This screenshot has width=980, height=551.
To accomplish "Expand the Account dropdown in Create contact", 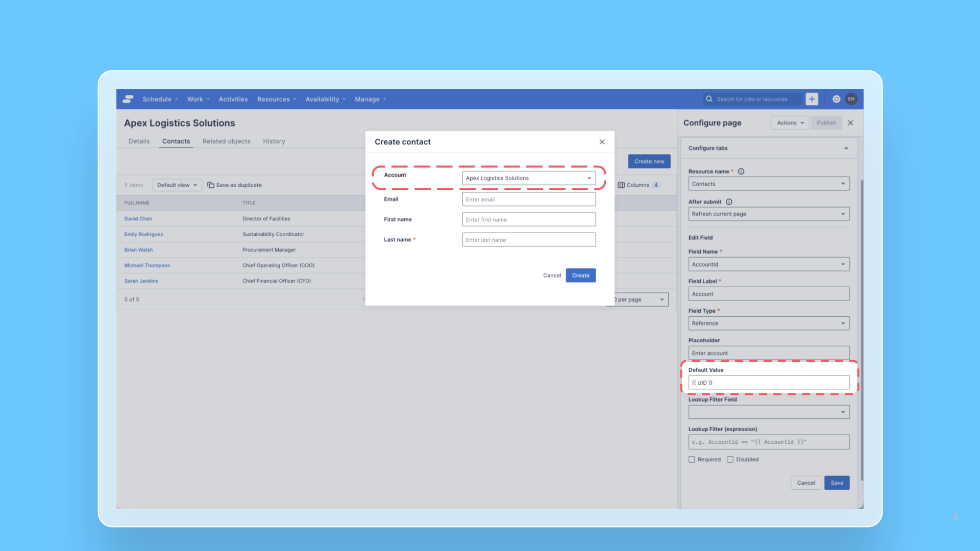I will (528, 178).
